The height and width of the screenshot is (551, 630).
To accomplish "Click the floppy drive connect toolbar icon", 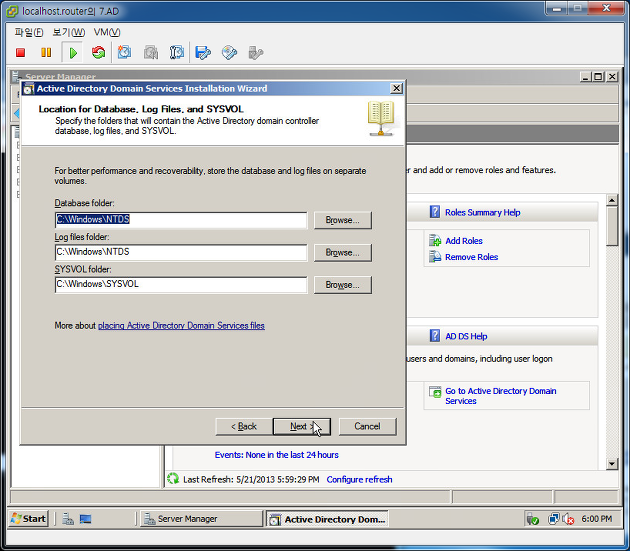I will coord(203,53).
